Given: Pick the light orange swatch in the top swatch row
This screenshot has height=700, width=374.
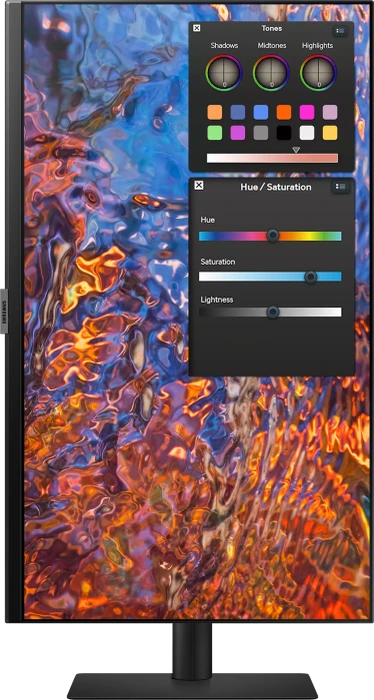Looking at the screenshot, I should coord(215,112).
